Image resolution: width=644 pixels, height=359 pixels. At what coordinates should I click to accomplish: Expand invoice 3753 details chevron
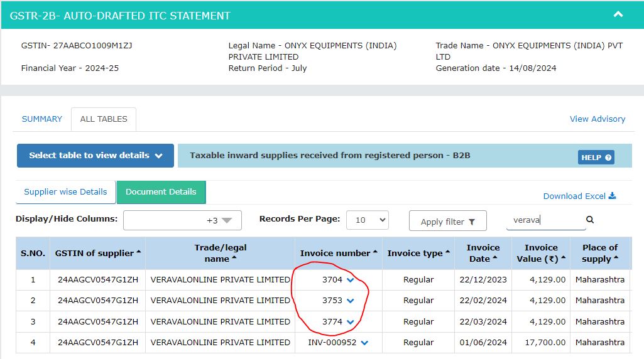351,301
